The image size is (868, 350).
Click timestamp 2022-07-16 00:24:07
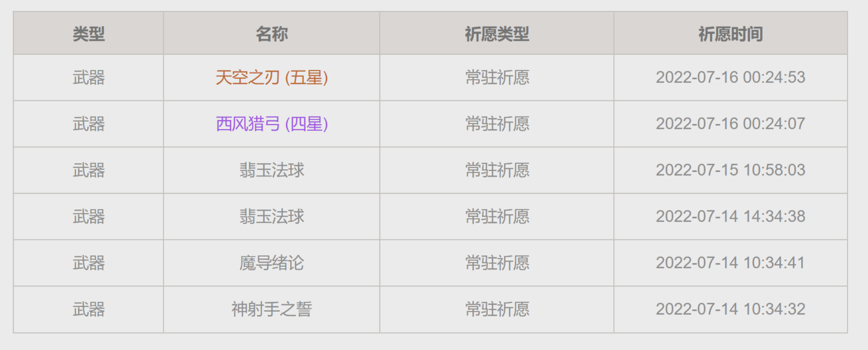pos(730,124)
